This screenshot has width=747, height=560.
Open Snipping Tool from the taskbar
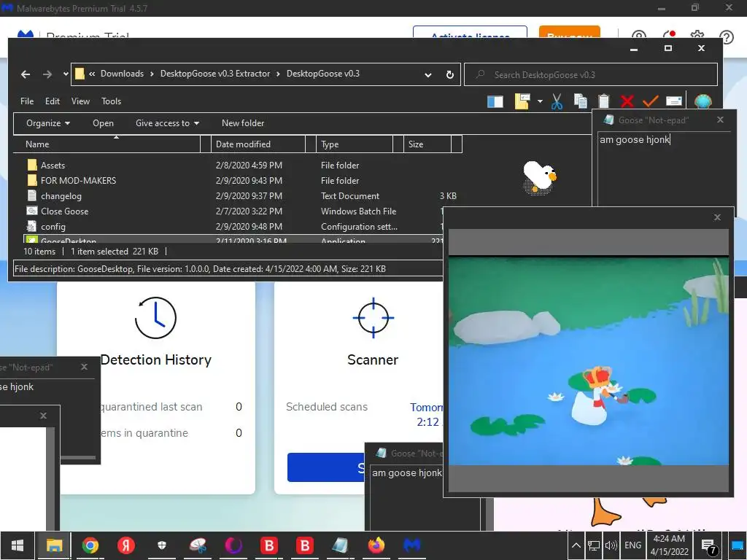[x=198, y=545]
